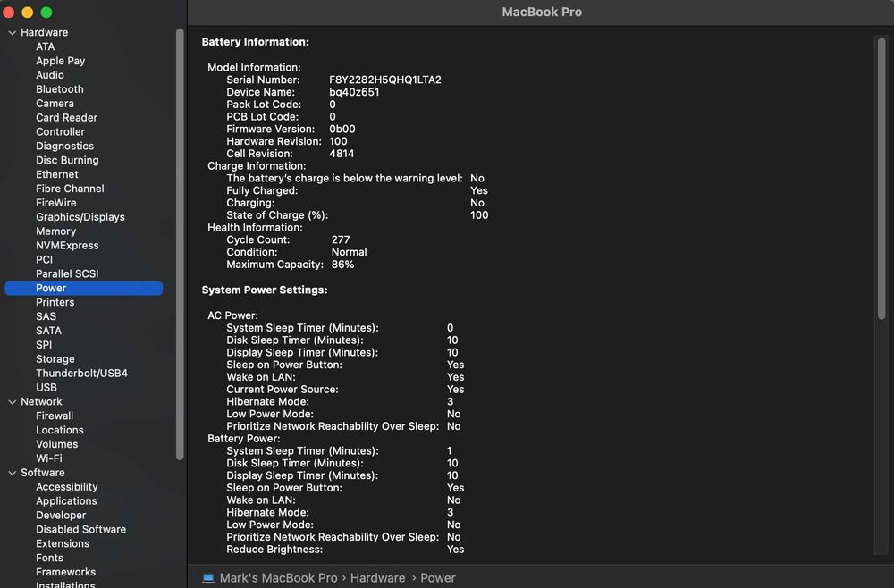
Task: Collapse the Hardware section chevron
Action: [x=12, y=33]
